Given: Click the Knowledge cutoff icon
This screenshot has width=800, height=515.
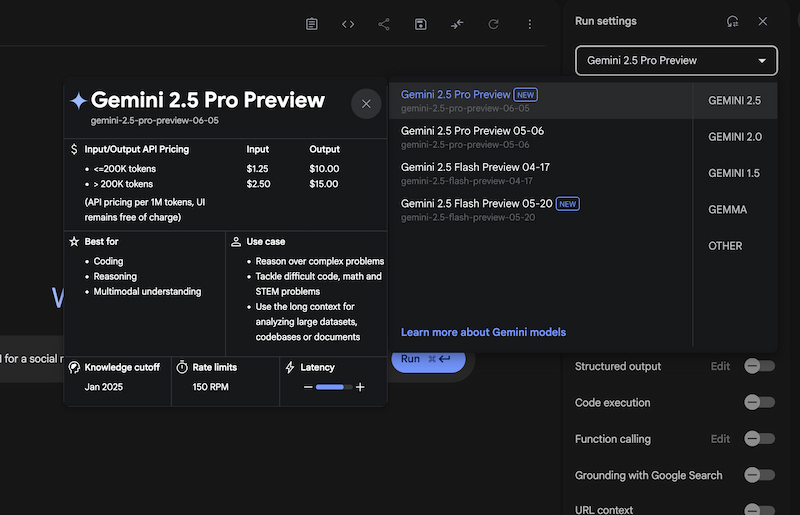Looking at the screenshot, I should [x=74, y=367].
